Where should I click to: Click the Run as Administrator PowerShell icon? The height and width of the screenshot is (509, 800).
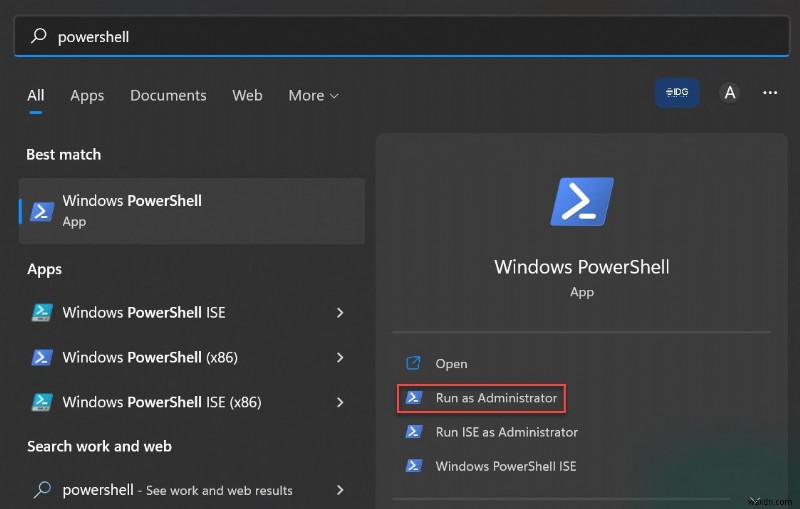pos(414,397)
